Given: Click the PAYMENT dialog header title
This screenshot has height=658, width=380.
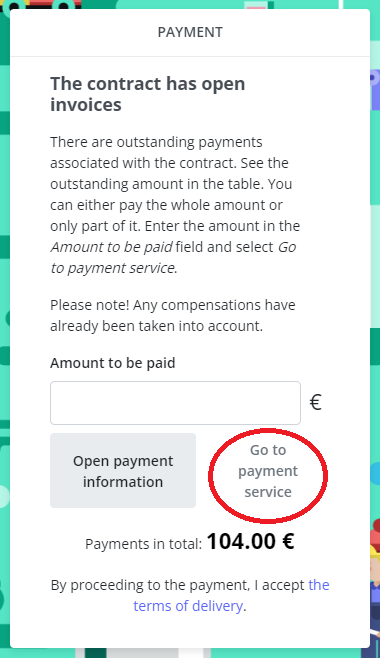Looking at the screenshot, I should click(190, 32).
